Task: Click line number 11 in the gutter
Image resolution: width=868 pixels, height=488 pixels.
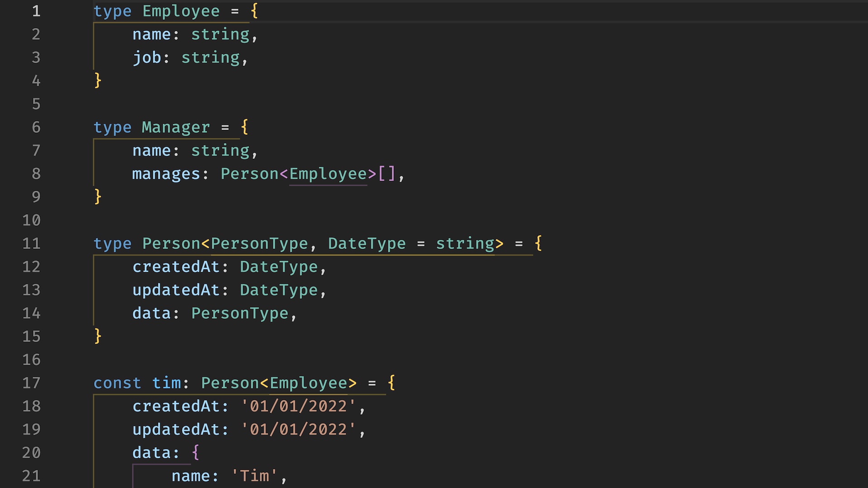Action: 31,244
